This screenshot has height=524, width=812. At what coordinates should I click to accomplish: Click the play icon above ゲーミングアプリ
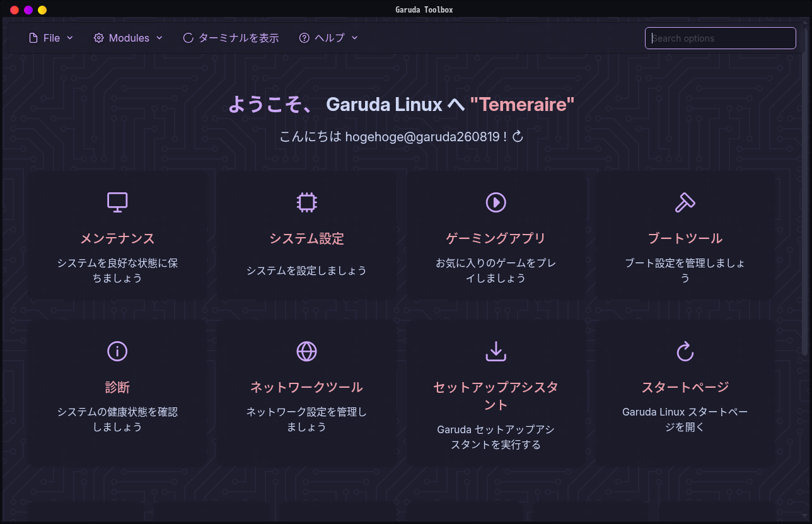pyautogui.click(x=496, y=202)
